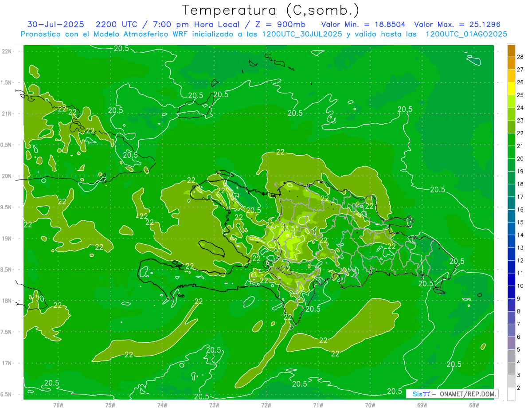The height and width of the screenshot is (411, 532).
Task: Pick the gold swatch between 26 and 27
Action: tap(512, 76)
